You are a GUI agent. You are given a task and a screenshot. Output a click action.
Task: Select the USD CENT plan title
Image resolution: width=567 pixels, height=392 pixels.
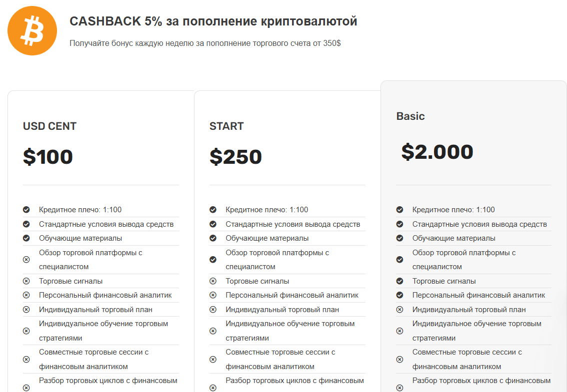pyautogui.click(x=49, y=126)
